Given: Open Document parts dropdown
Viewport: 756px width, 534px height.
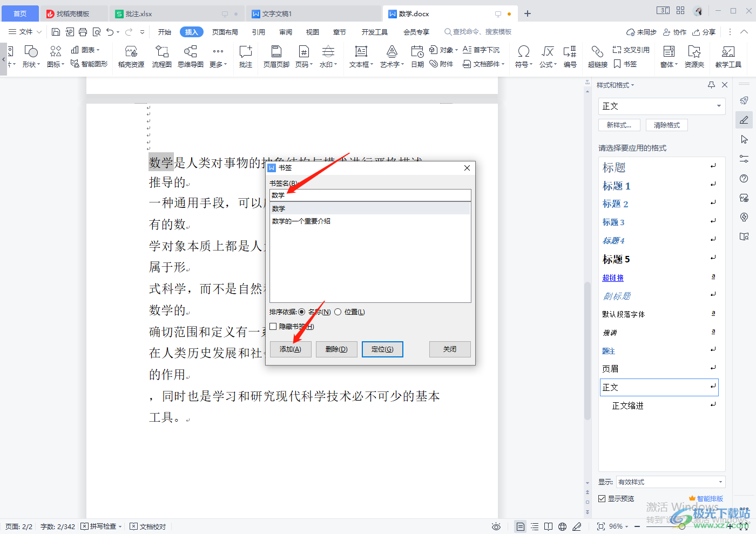Looking at the screenshot, I should (x=484, y=64).
